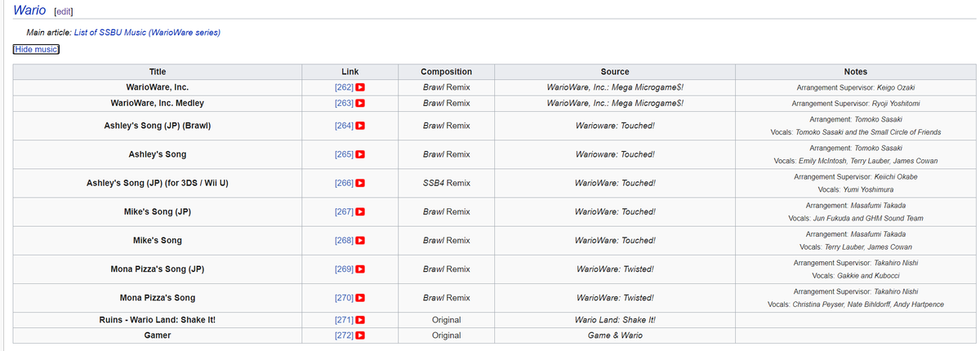Click Arrangement Supervisor: Keigo Ozaki note
980x351 pixels.
tap(856, 87)
